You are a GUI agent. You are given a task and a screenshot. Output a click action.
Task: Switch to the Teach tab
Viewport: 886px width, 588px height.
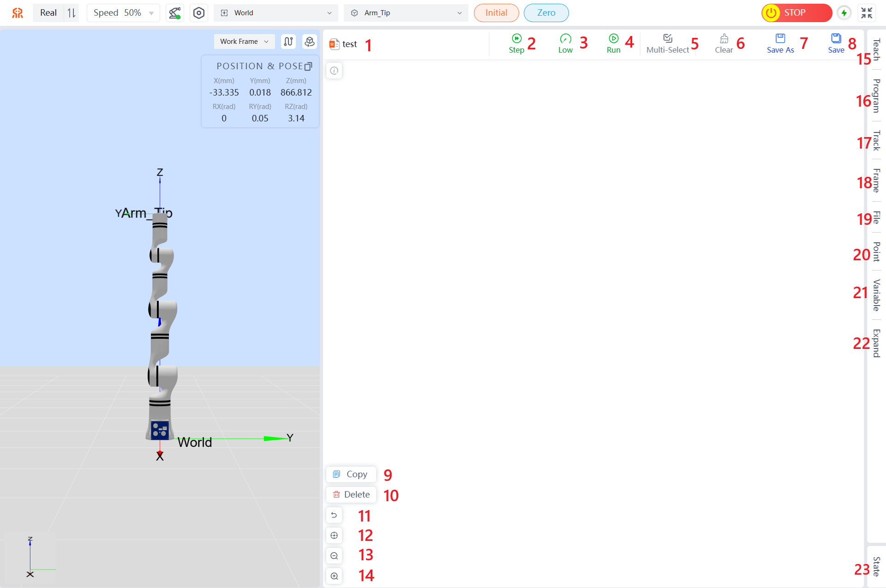[x=876, y=49]
